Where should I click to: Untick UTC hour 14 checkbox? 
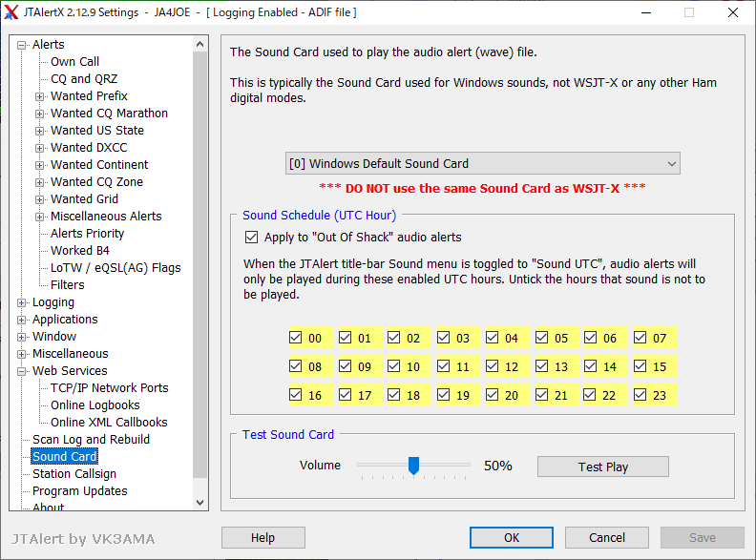[590, 366]
